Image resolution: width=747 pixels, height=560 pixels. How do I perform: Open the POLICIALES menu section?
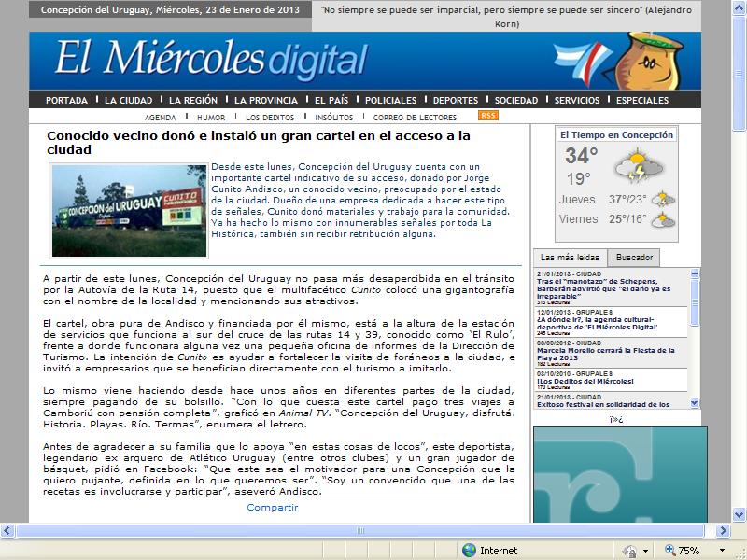(x=390, y=100)
